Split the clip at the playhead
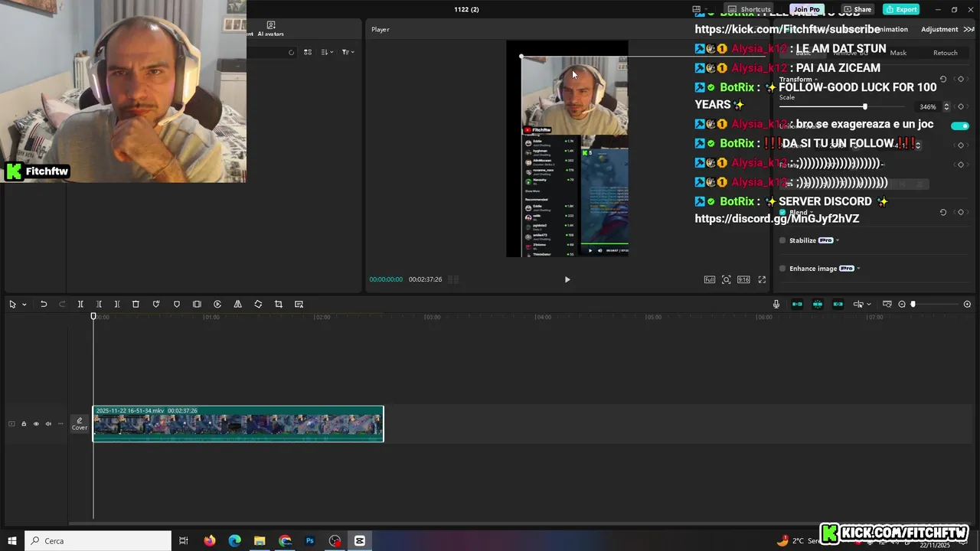Image resolution: width=980 pixels, height=551 pixels. tap(80, 304)
